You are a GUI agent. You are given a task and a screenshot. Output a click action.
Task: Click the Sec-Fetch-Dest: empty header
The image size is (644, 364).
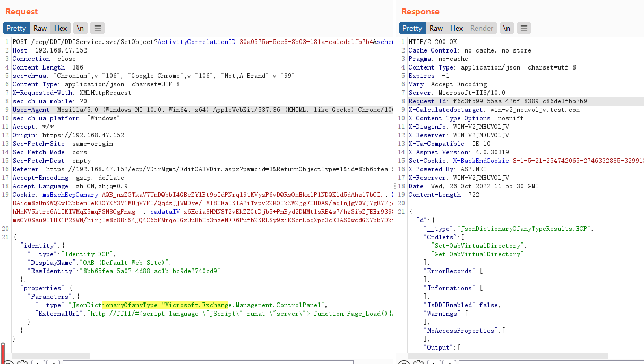(51, 161)
